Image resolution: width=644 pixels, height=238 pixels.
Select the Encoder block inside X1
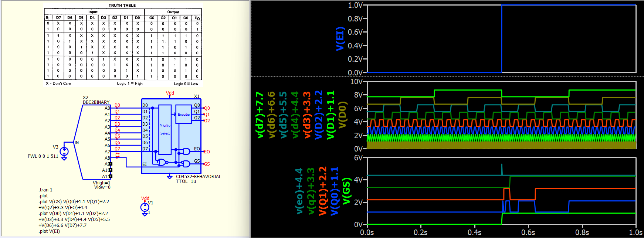coord(184,114)
